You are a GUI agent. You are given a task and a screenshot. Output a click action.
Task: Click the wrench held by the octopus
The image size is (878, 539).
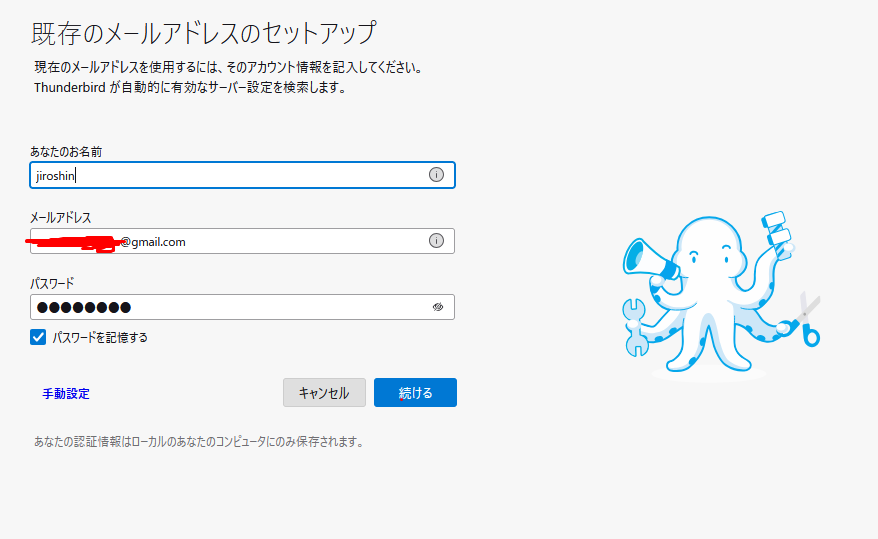click(x=635, y=326)
